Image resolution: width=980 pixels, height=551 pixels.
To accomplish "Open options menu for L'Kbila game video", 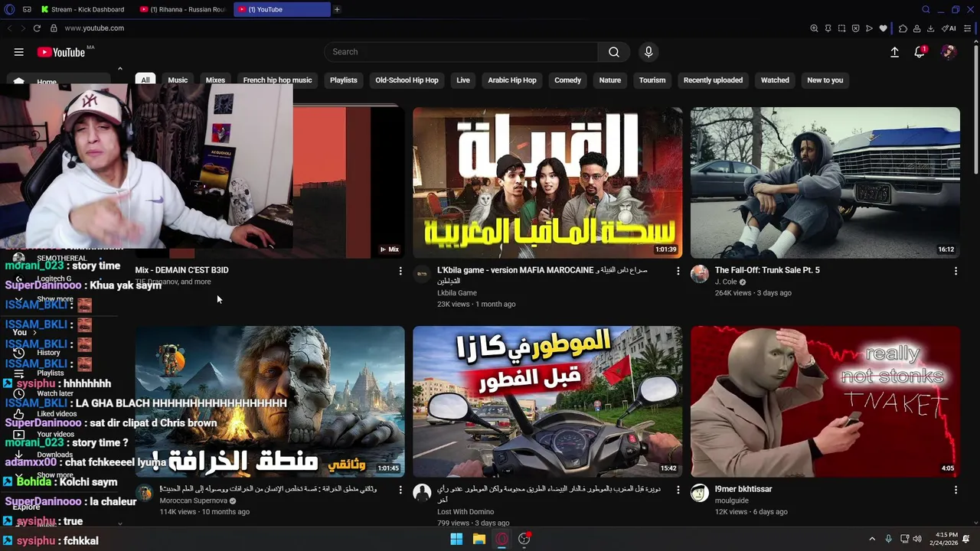I will [x=678, y=271].
